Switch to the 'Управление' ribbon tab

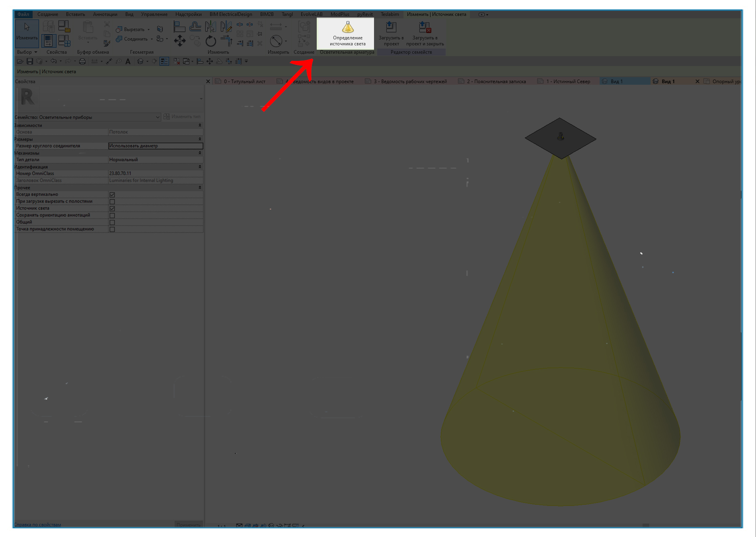[154, 14]
